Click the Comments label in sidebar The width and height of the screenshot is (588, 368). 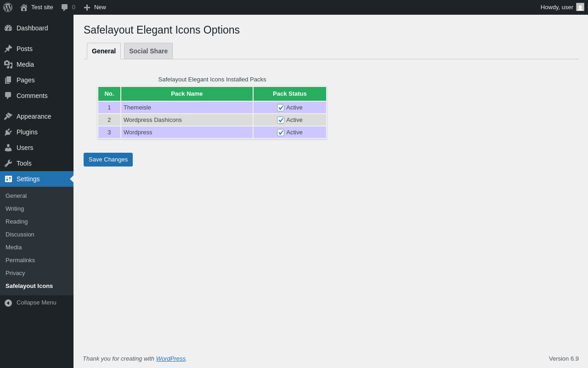pos(32,96)
